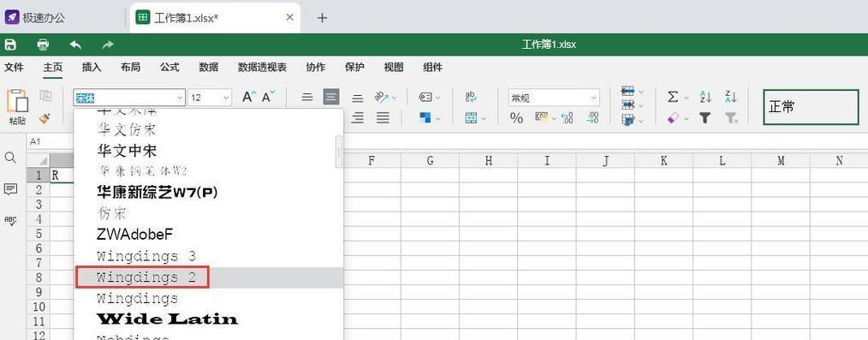
Task: Click the accounting currency format icon
Action: 541,117
